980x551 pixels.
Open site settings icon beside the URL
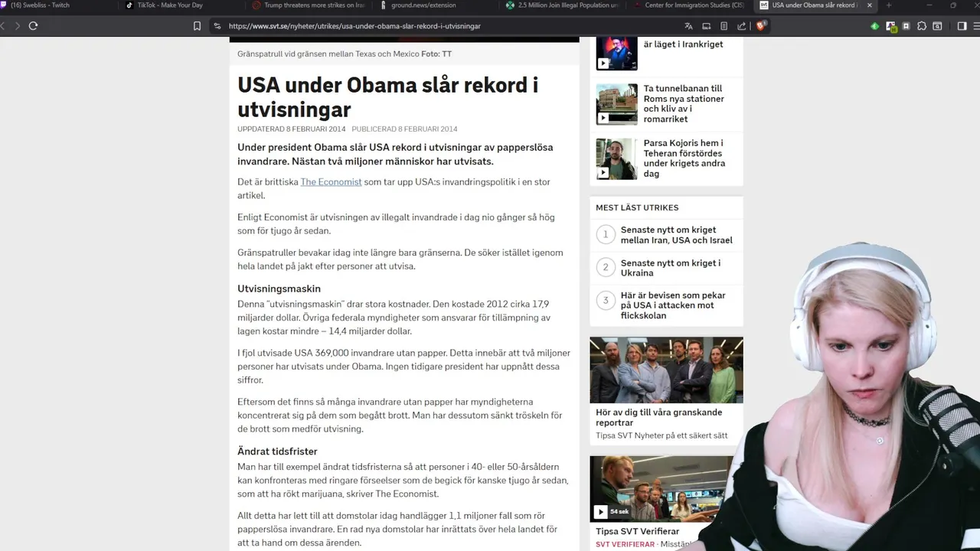click(217, 25)
